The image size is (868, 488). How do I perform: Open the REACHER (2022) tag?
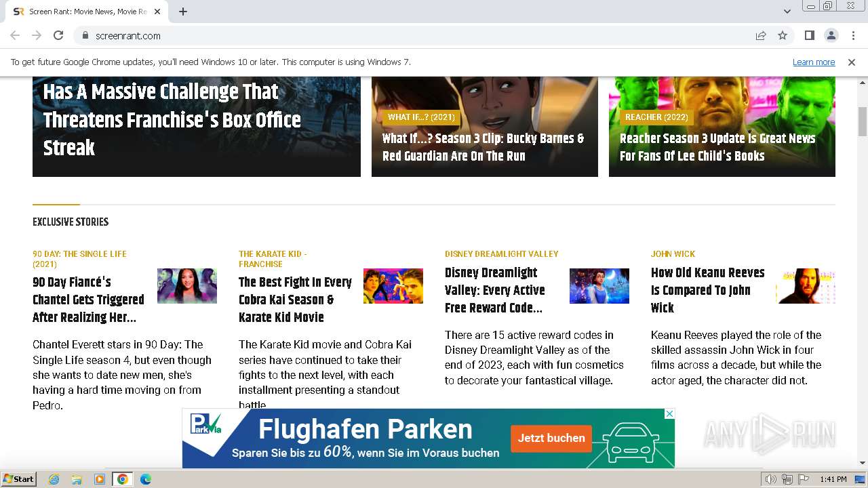tap(656, 117)
